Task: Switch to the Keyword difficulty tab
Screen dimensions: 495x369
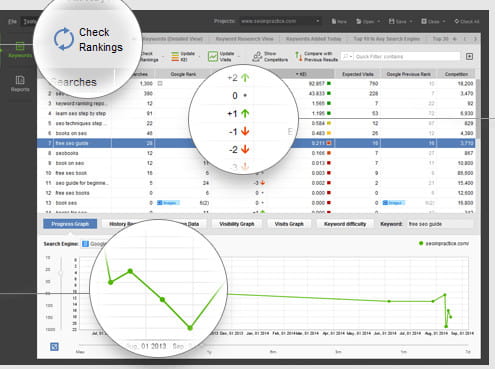Action: [x=345, y=224]
